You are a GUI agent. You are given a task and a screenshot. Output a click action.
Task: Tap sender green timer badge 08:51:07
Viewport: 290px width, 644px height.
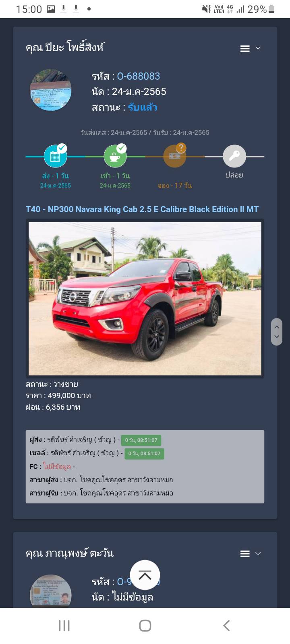pos(141,440)
